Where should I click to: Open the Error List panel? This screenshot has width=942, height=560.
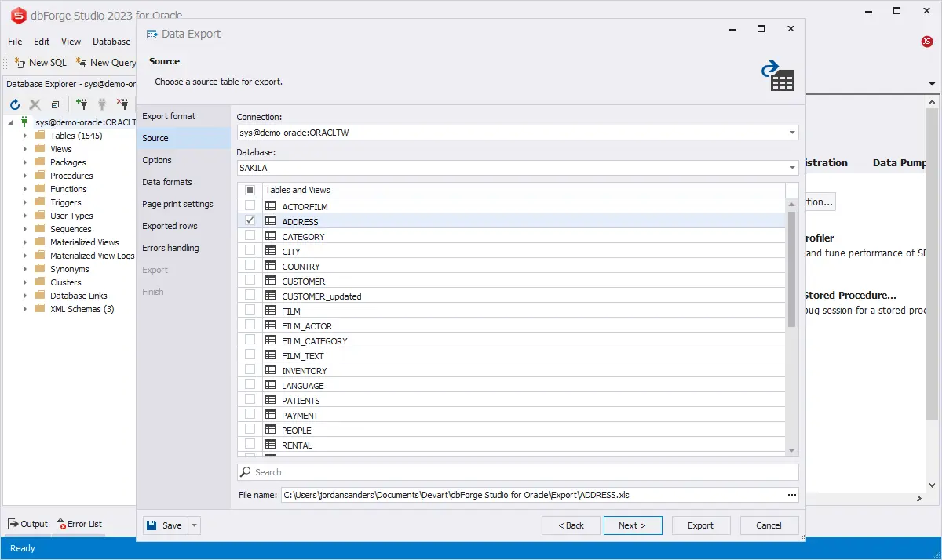coord(78,524)
